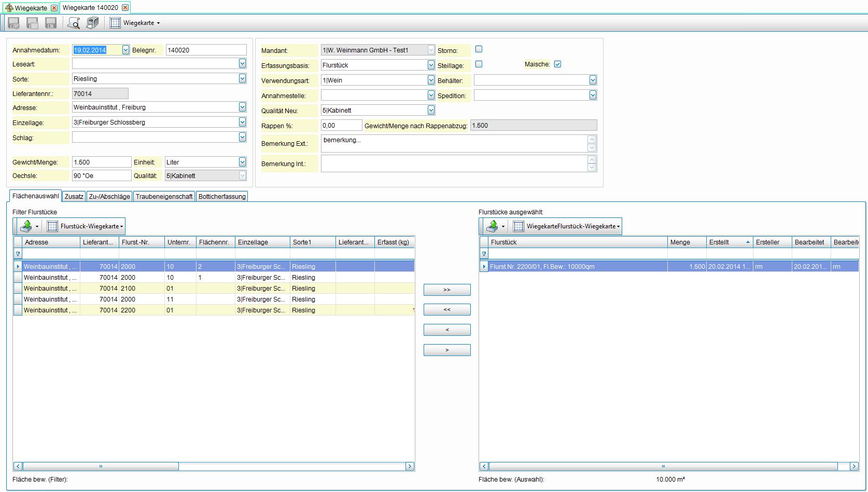This screenshot has width=868, height=492.
Task: Open the Verwendungsart dropdown arrow
Action: [x=431, y=80]
